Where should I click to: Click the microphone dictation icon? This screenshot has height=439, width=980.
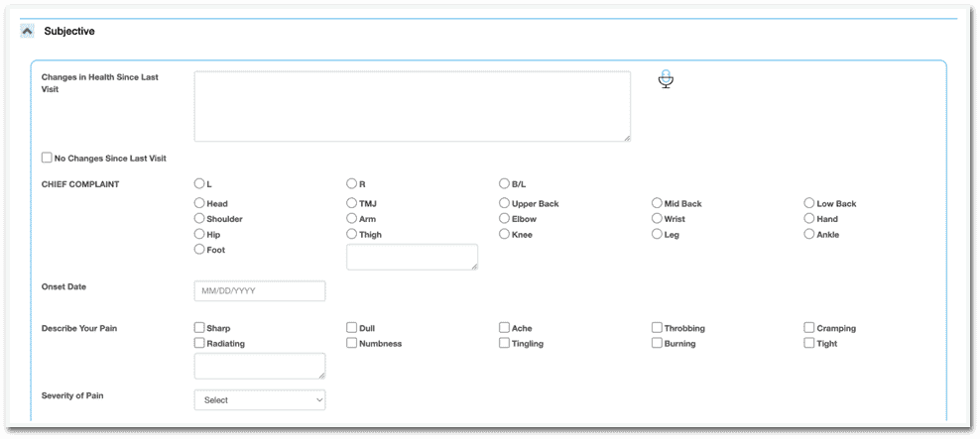pyautogui.click(x=666, y=79)
